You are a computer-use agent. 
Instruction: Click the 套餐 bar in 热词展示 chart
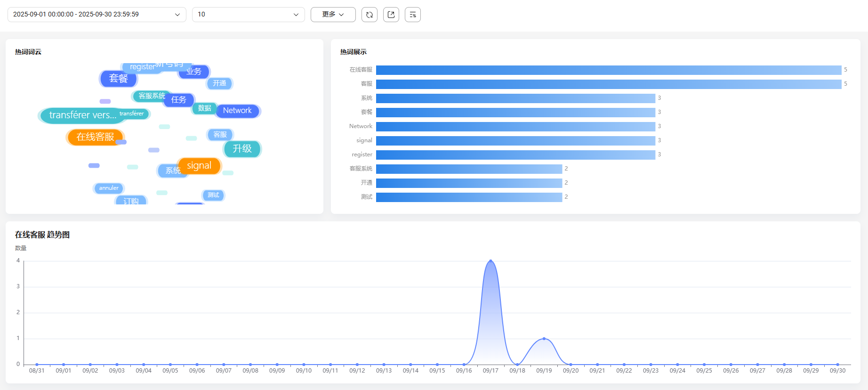[x=515, y=113]
